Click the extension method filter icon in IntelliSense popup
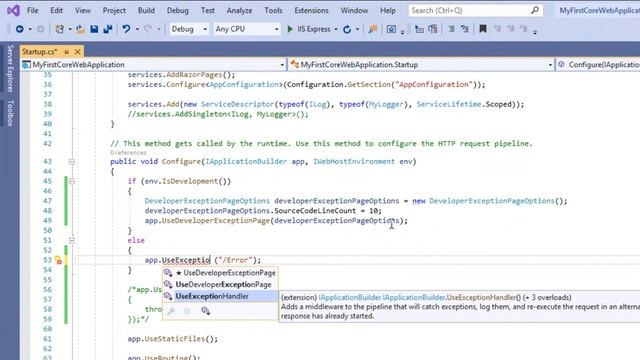Screen dimensions: 640x360 205,311
